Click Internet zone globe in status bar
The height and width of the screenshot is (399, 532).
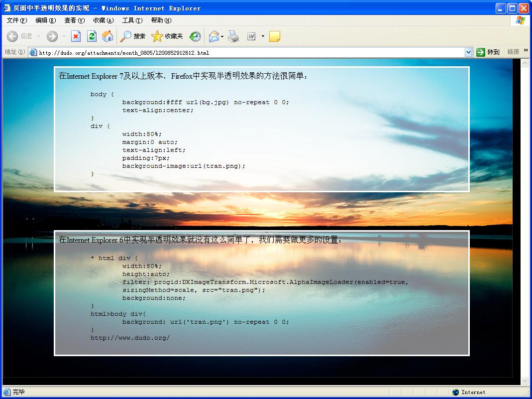pos(456,392)
